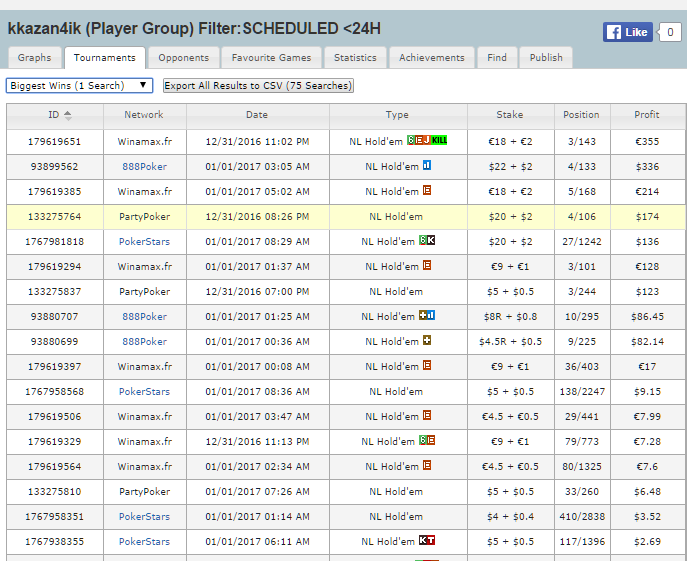Switch to the Find tab
This screenshot has height=561, width=687.
[497, 57]
